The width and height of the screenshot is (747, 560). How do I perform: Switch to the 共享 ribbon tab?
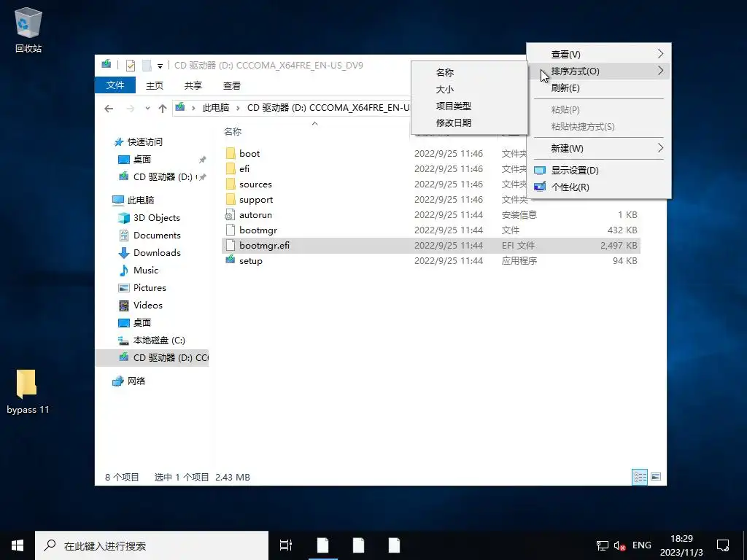click(193, 85)
